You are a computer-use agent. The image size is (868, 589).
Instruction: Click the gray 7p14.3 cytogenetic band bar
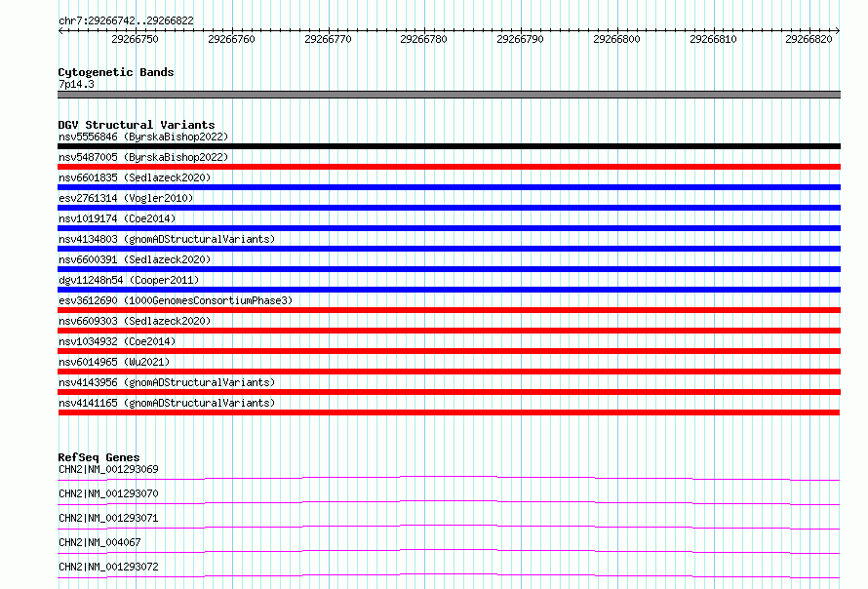(449, 95)
